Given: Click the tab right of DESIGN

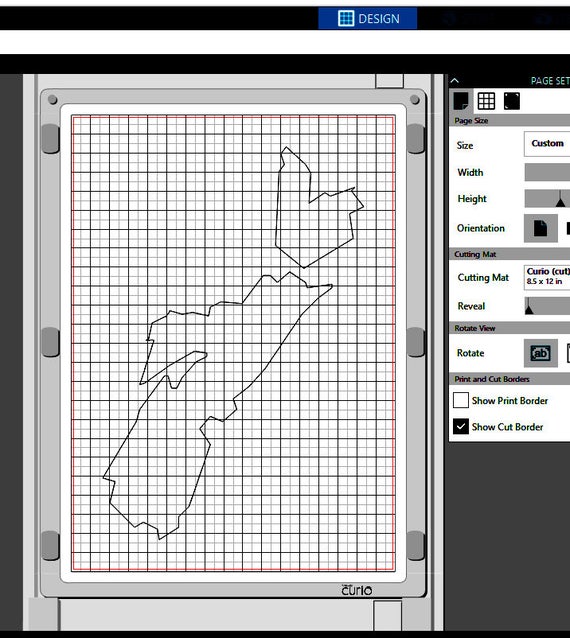Looking at the screenshot, I should pos(468,18).
